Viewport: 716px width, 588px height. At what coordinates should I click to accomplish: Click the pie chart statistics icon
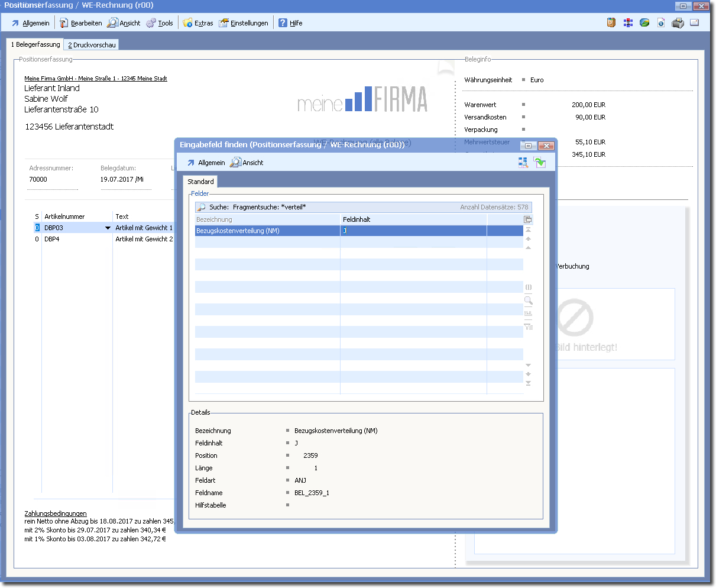pos(644,23)
